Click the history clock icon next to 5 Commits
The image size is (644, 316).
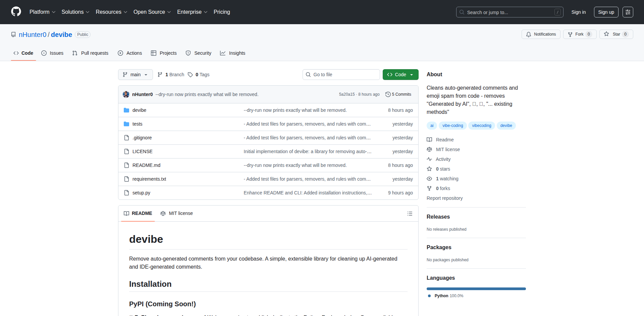388,94
